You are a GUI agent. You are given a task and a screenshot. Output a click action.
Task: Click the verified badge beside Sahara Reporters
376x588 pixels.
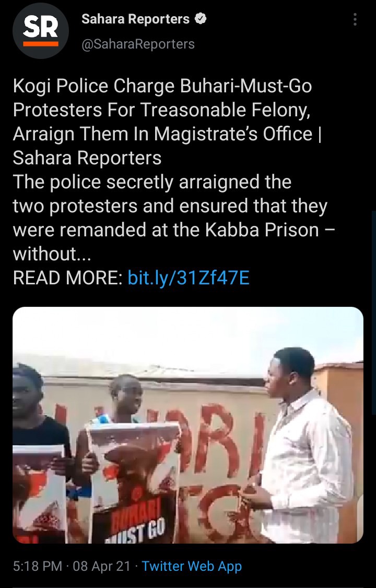tap(201, 19)
